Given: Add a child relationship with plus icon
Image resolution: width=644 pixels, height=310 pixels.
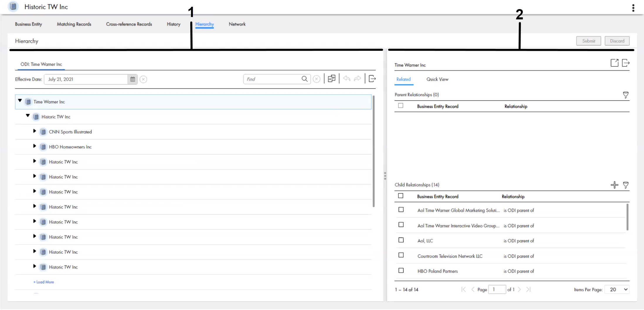Looking at the screenshot, I should [614, 185].
